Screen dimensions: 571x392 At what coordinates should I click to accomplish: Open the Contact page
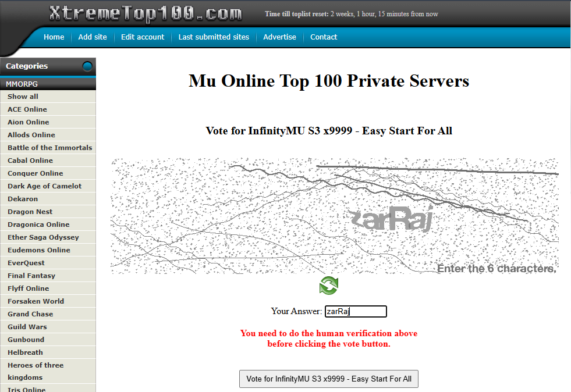coord(324,37)
